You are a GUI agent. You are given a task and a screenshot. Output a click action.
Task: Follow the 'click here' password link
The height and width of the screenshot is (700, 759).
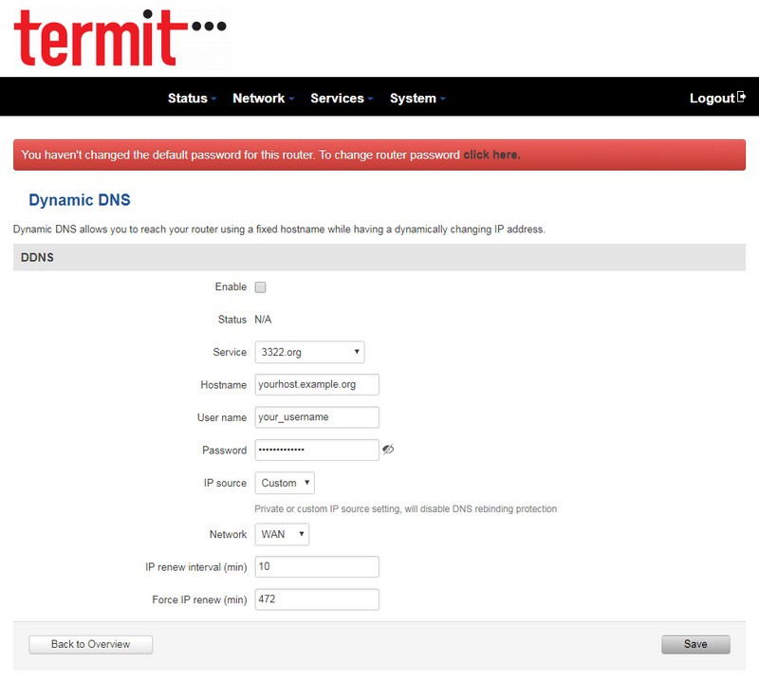[x=491, y=155]
